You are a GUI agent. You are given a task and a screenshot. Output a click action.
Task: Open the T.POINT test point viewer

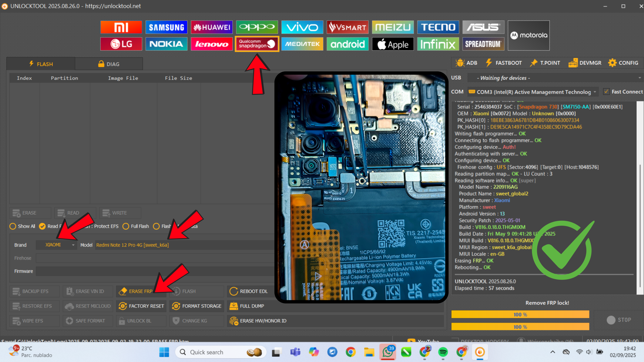pyautogui.click(x=545, y=63)
